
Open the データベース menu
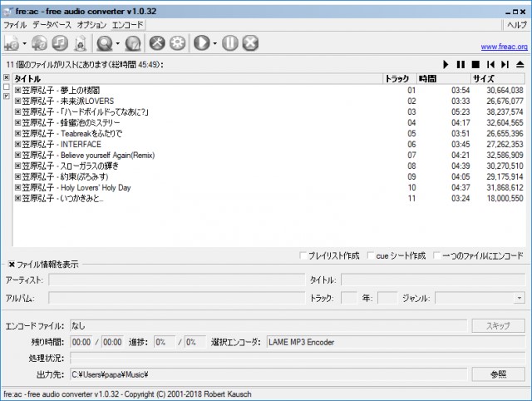pyautogui.click(x=52, y=25)
